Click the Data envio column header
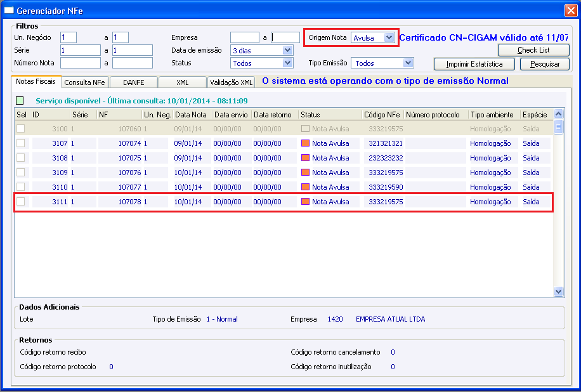 232,114
